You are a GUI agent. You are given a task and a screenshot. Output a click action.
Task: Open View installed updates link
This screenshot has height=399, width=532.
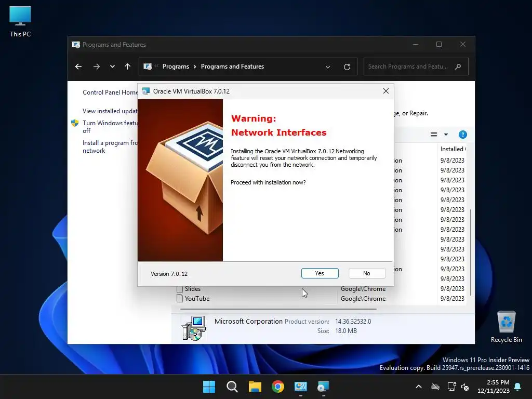[110, 111]
